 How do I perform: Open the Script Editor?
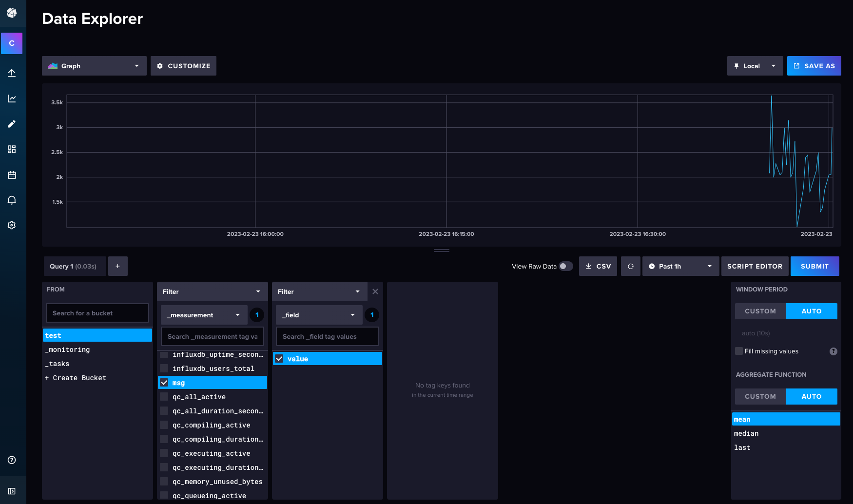pos(755,266)
